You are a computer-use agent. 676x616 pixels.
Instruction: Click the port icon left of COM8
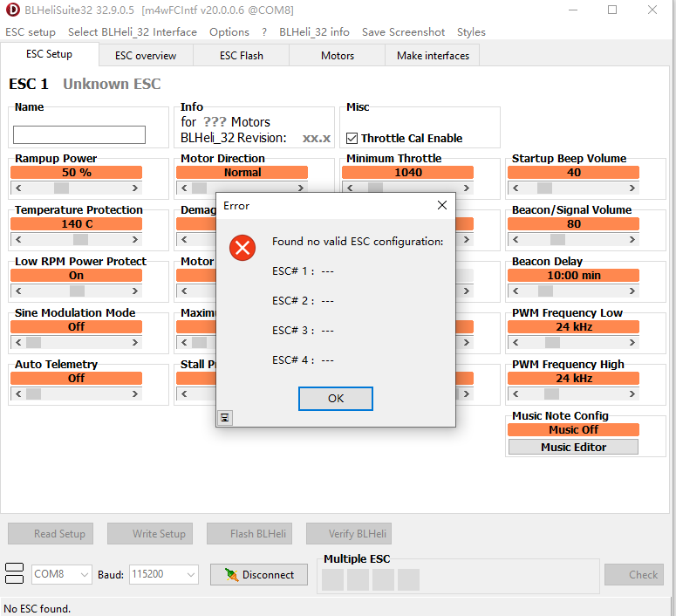[14, 574]
